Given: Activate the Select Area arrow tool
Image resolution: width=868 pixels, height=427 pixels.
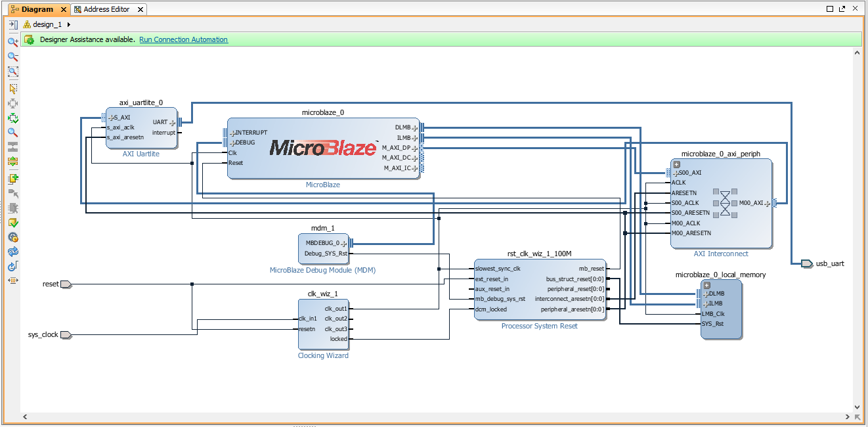Looking at the screenshot, I should pyautogui.click(x=12, y=89).
